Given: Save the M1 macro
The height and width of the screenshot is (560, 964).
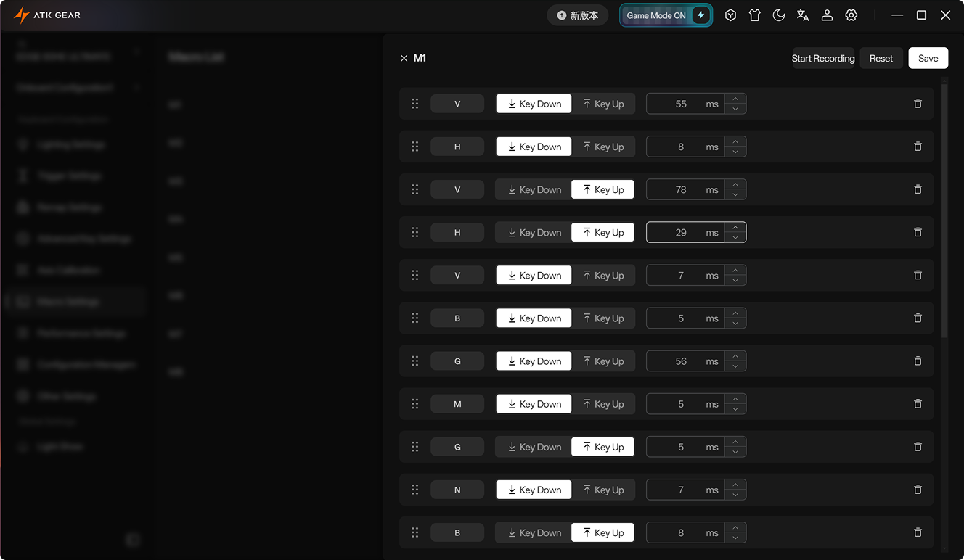Looking at the screenshot, I should (x=928, y=58).
